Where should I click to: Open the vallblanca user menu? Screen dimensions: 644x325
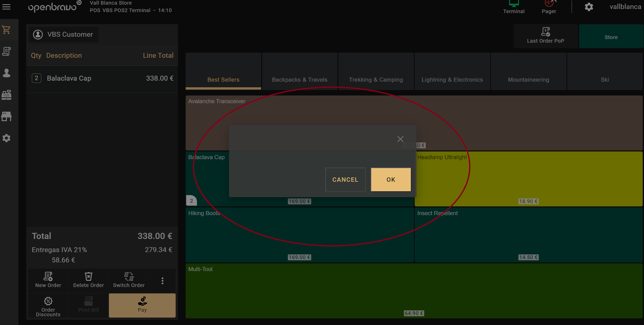625,7
